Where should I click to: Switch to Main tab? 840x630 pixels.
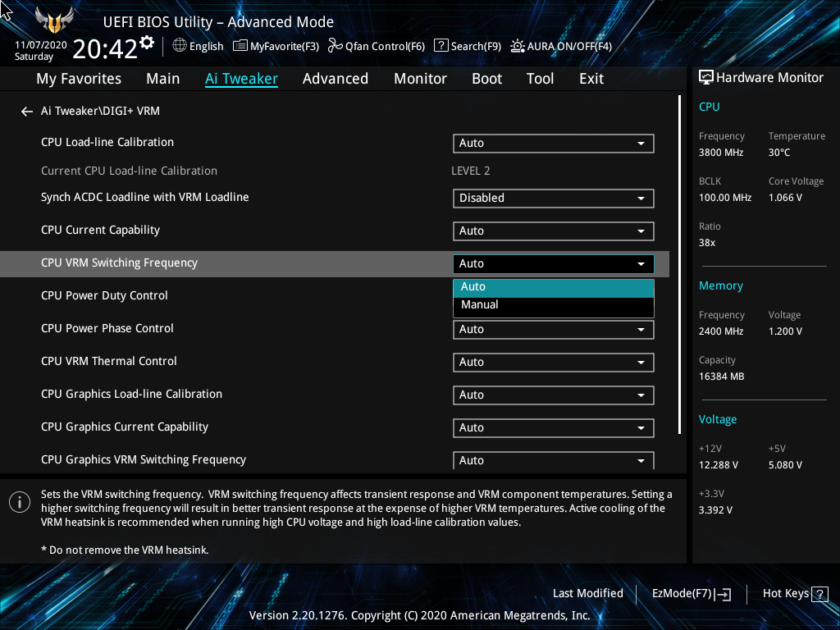(163, 79)
